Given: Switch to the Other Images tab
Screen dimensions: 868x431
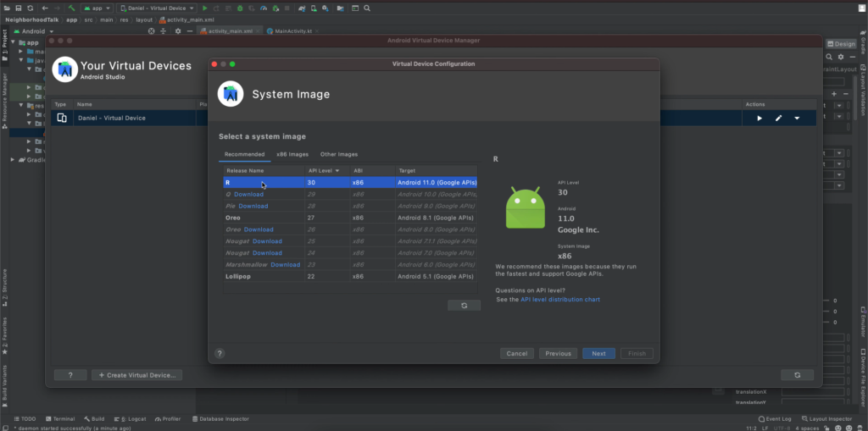Looking at the screenshot, I should click(339, 154).
